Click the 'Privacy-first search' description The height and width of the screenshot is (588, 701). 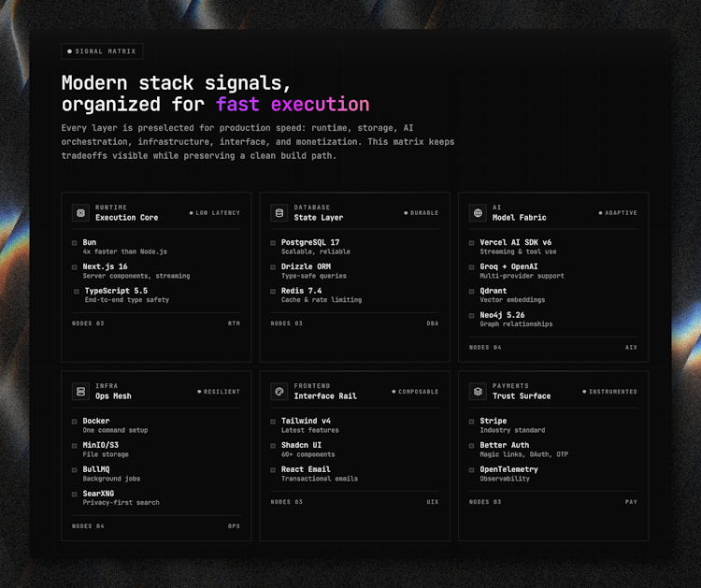click(121, 503)
